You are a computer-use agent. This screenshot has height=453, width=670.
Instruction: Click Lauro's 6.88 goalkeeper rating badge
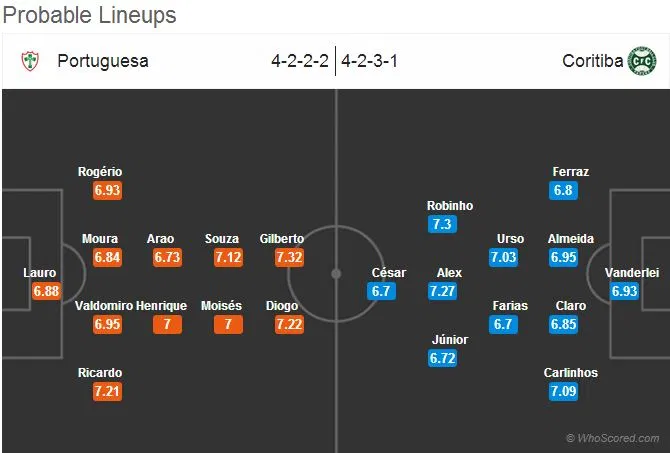pyautogui.click(x=46, y=291)
